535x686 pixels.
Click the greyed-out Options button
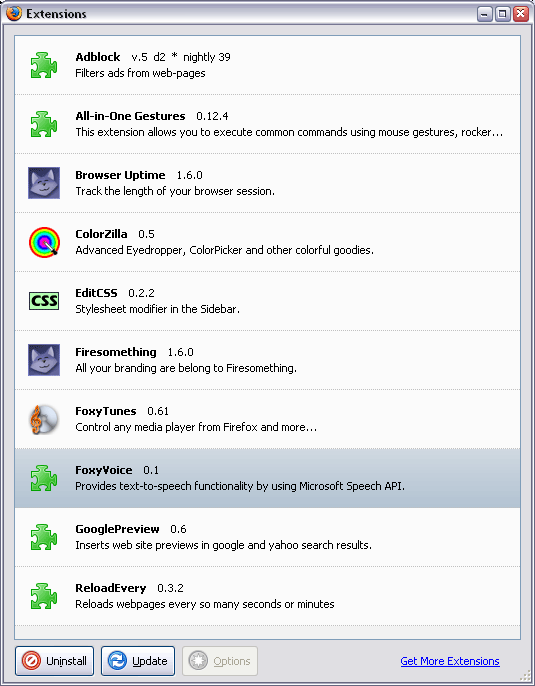pyautogui.click(x=220, y=661)
